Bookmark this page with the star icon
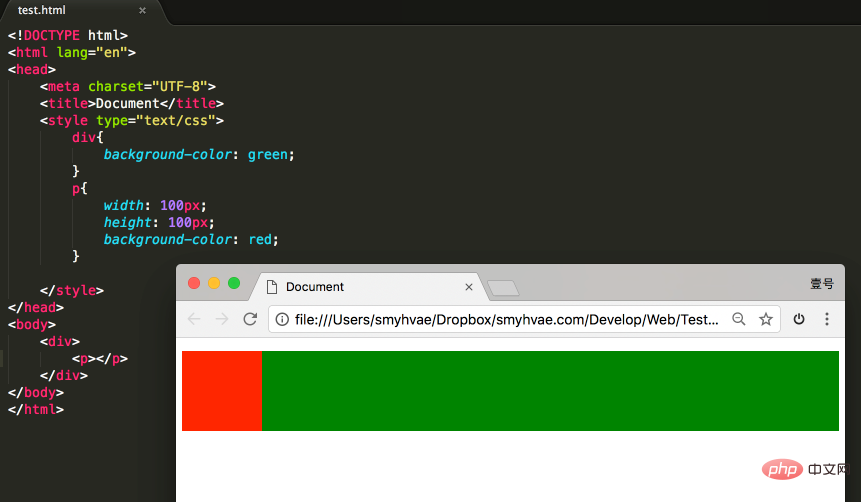Viewport: 861px width, 502px height. pos(765,319)
